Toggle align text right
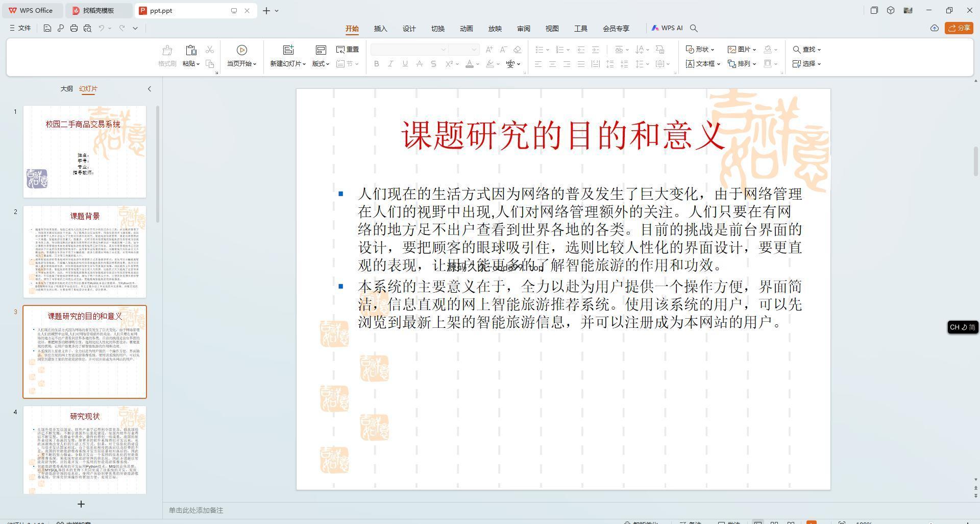 (567, 64)
